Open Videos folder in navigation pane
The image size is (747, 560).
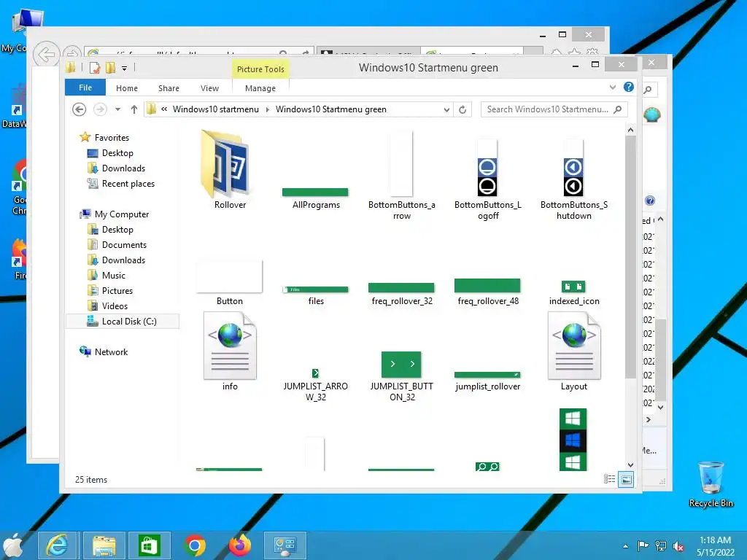108,306
